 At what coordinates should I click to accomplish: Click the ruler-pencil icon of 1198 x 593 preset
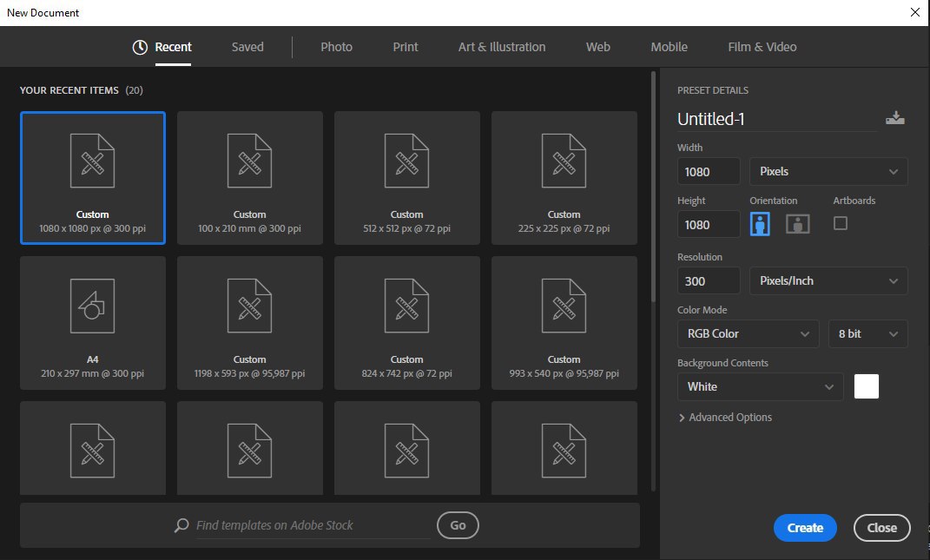point(250,306)
